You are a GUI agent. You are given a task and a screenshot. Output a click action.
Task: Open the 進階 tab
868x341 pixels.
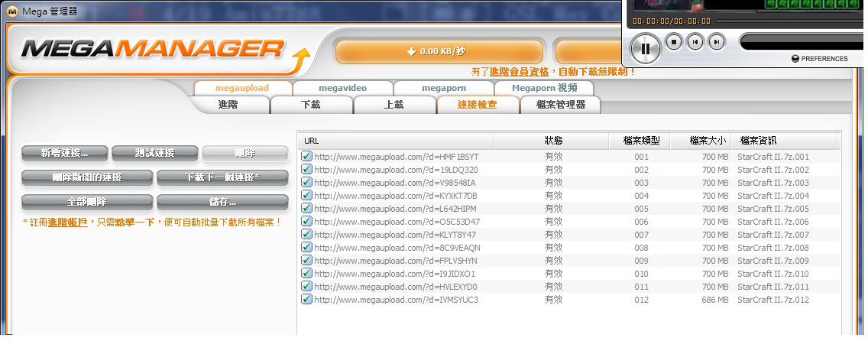click(228, 104)
